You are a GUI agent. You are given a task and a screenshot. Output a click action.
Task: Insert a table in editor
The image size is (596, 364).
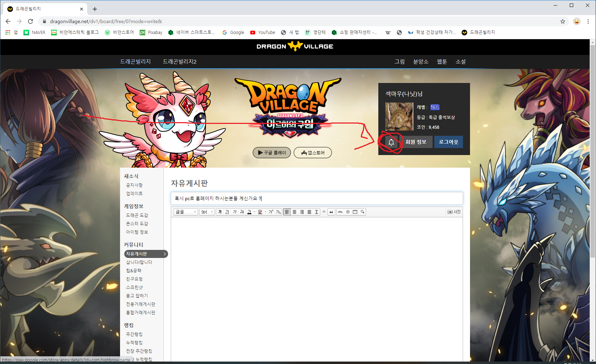pos(355,212)
